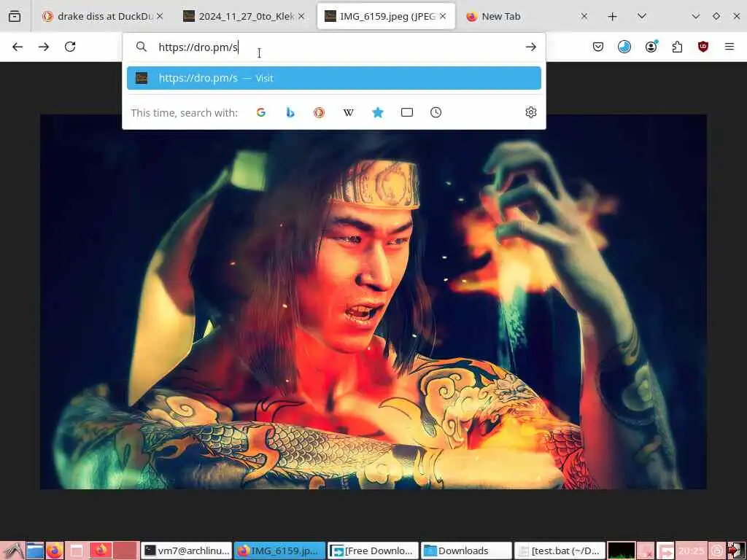Open the blue circular extension icon in toolbar
This screenshot has width=747, height=560.
(x=624, y=47)
